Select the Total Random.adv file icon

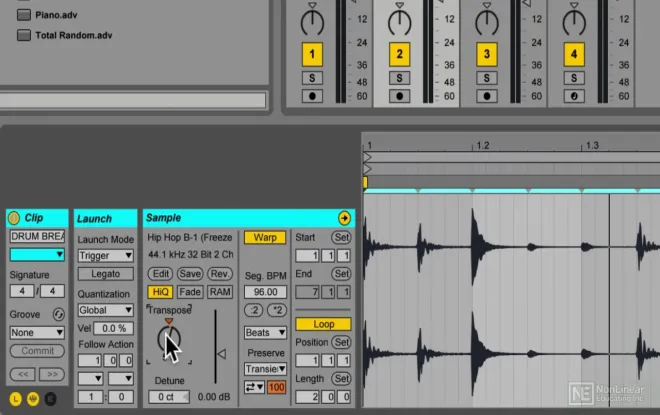[x=24, y=35]
